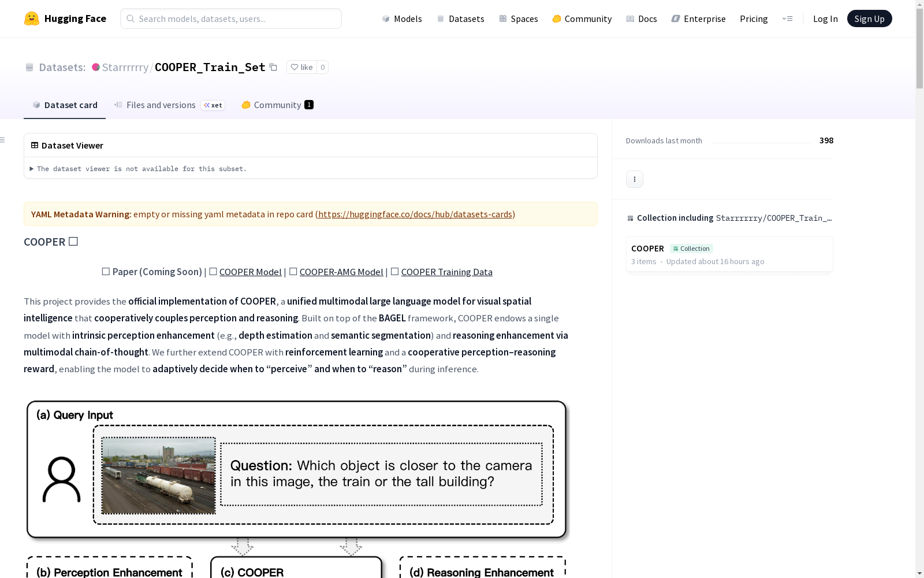Click the Downloads last month 398 value
924x578 pixels.
coord(826,140)
